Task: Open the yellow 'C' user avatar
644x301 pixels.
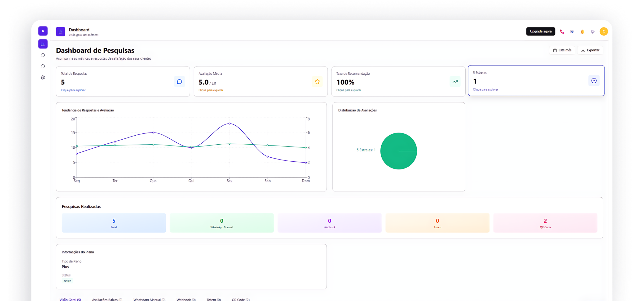Action: pos(604,31)
